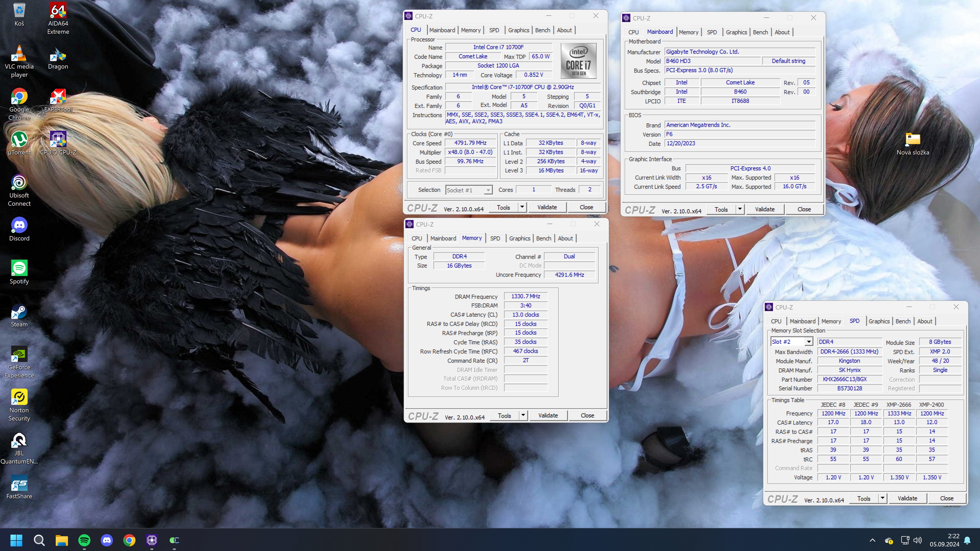Select Norton Security desktop icon

point(19,405)
